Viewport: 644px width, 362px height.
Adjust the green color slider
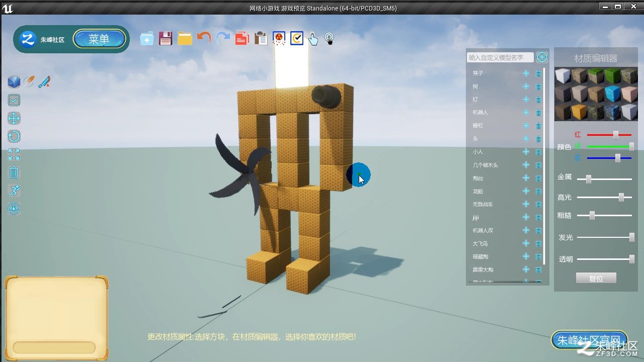(x=609, y=146)
